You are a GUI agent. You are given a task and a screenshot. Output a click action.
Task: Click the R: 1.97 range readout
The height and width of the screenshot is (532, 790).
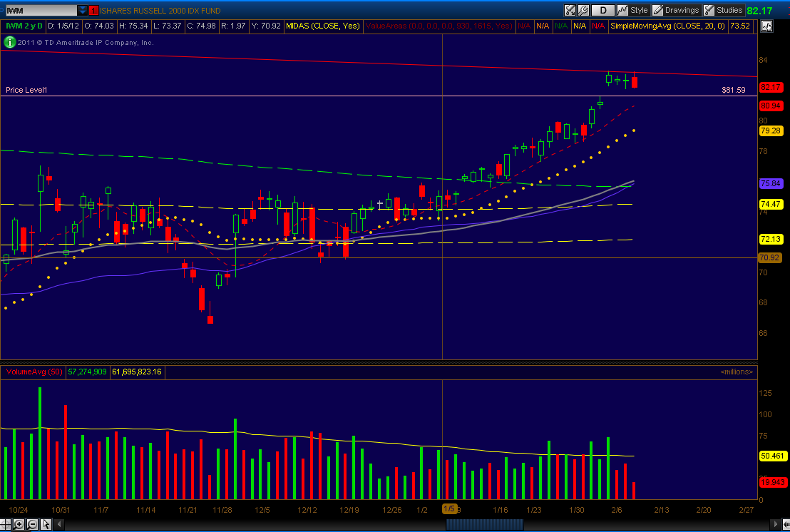pyautogui.click(x=233, y=26)
